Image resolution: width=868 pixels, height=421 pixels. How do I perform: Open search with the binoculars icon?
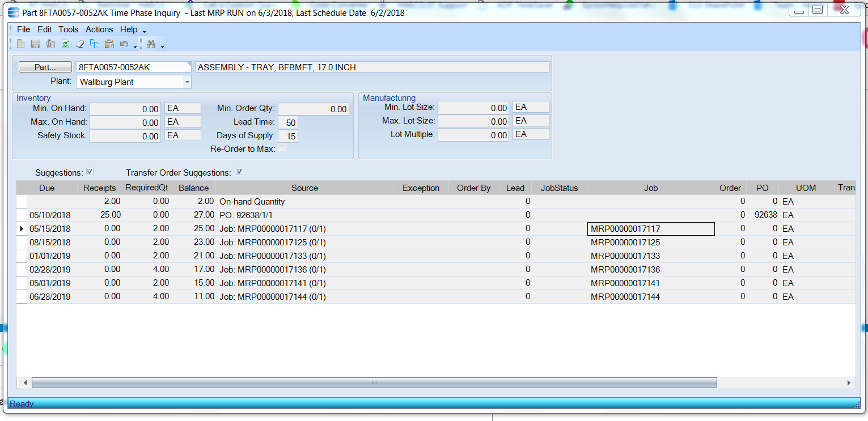click(x=151, y=44)
